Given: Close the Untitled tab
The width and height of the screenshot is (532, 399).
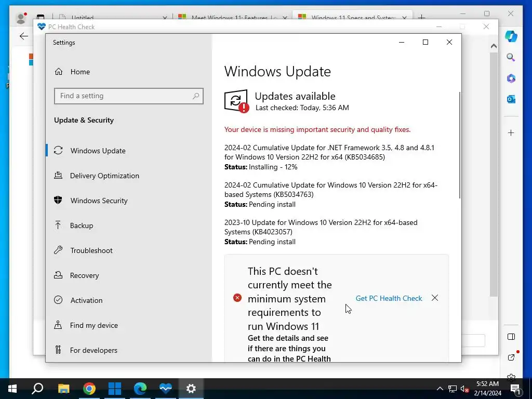Looking at the screenshot, I should tap(165, 18).
